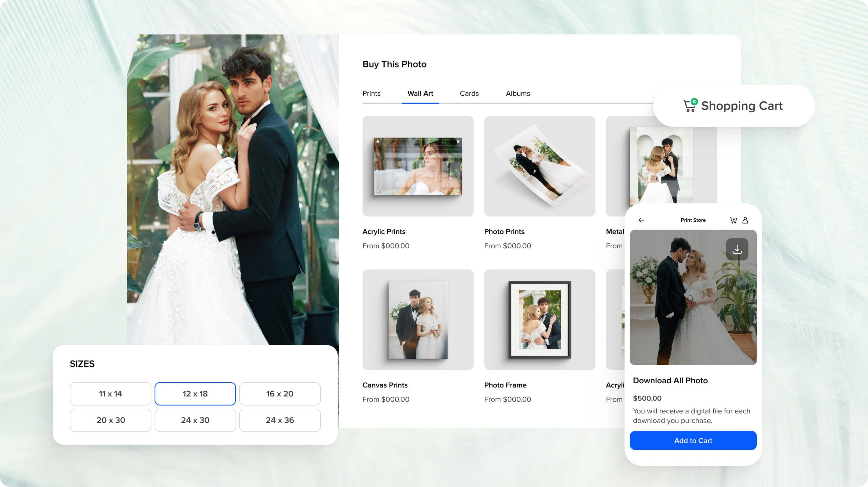Switch to the Prints tab
The image size is (868, 487).
coord(371,93)
